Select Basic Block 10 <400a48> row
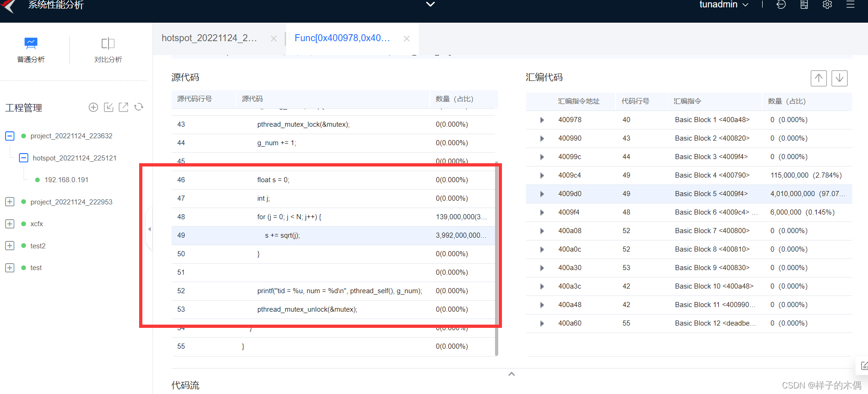 click(689, 286)
